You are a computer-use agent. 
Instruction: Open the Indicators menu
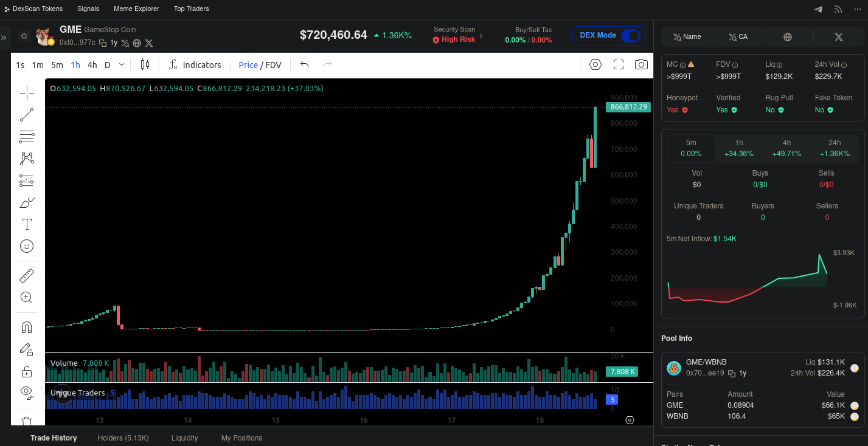coord(195,64)
